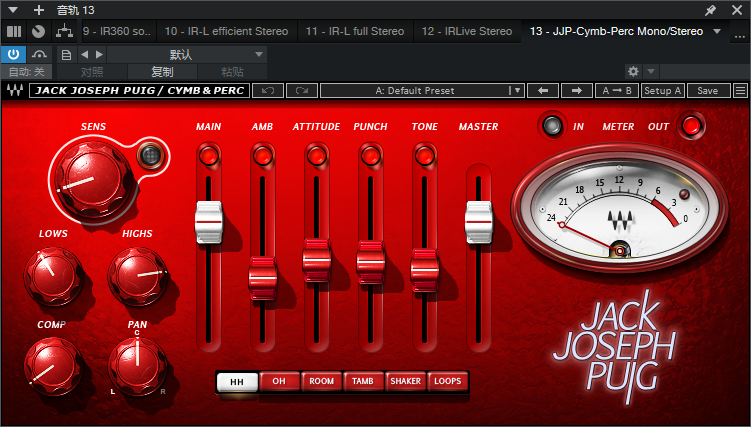This screenshot has width=751, height=427.
Task: Click the 对照 compare button
Action: point(92,72)
